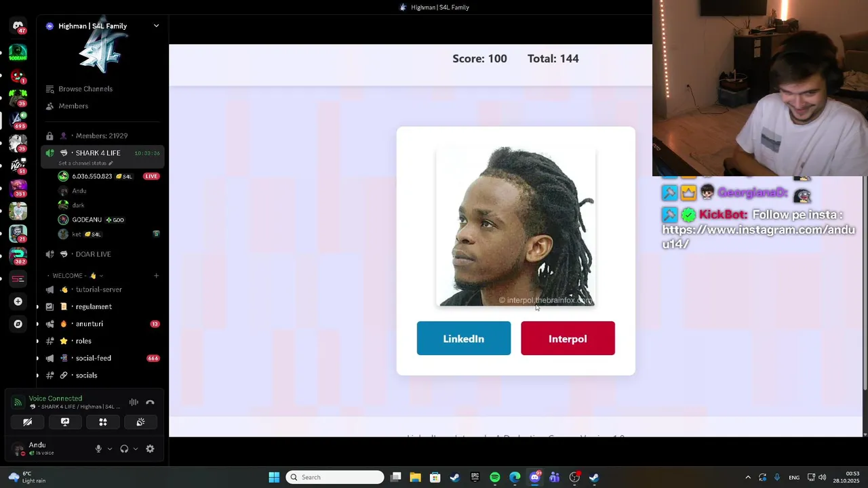Viewport: 868px width, 488px height.
Task: Open the server icon with badge 695
Action: [x=18, y=119]
